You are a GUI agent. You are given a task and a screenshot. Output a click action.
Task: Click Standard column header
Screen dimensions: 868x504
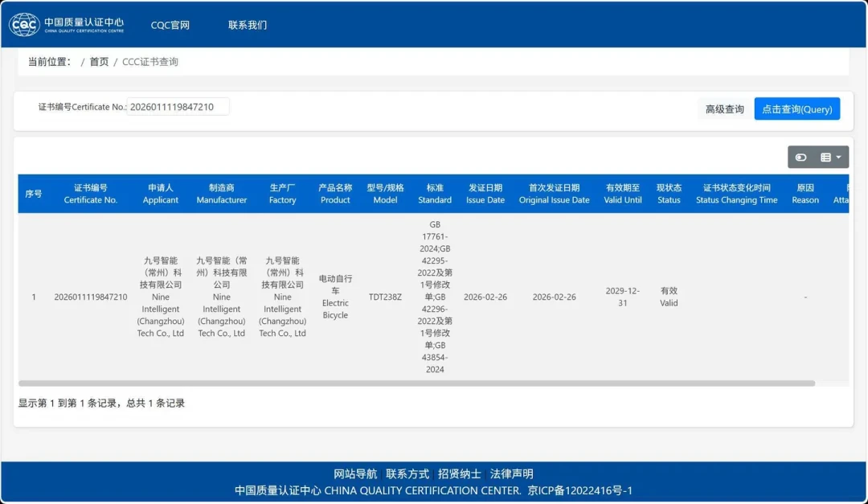coord(435,194)
